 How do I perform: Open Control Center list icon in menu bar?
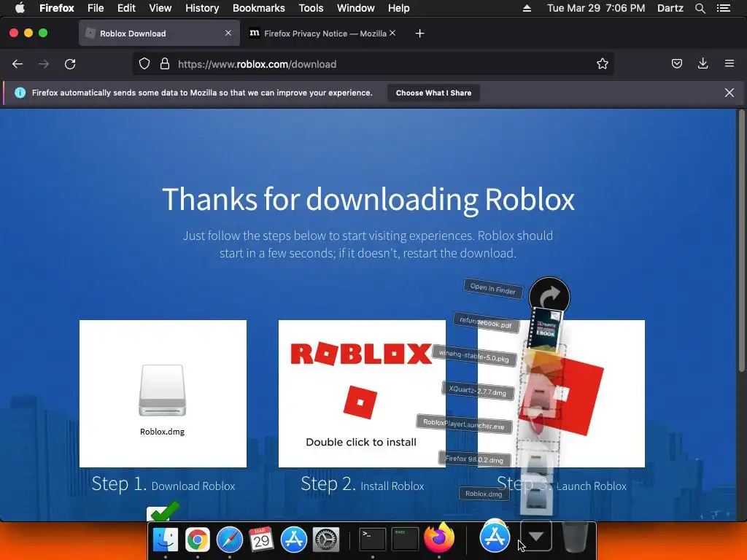tap(724, 8)
